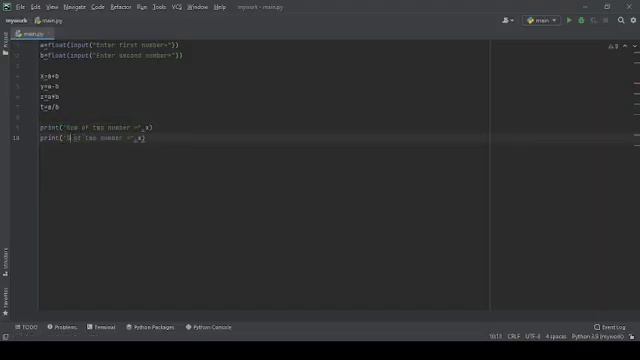The image size is (640, 360).
Task: Go to next highlighted problem arrow
Action: pos(635,46)
